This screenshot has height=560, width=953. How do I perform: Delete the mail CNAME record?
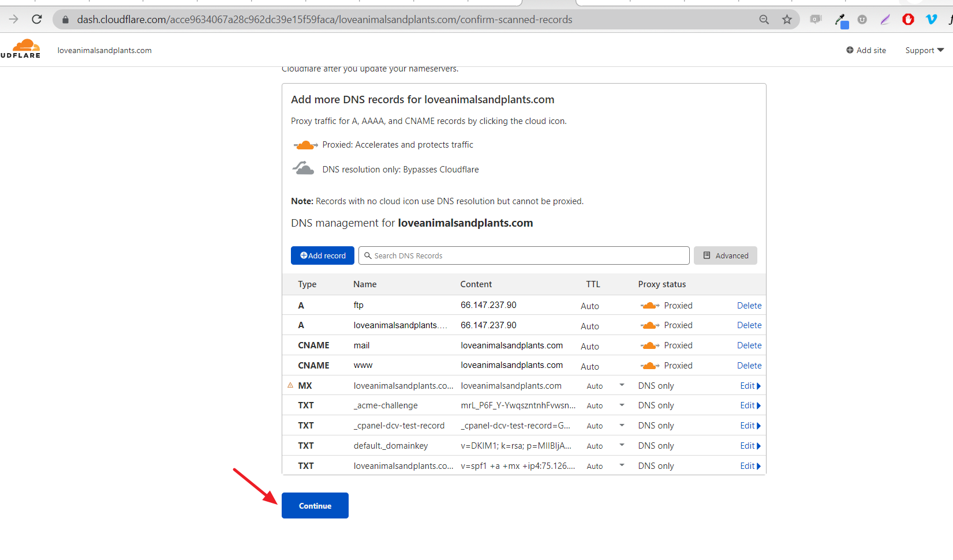pos(749,345)
